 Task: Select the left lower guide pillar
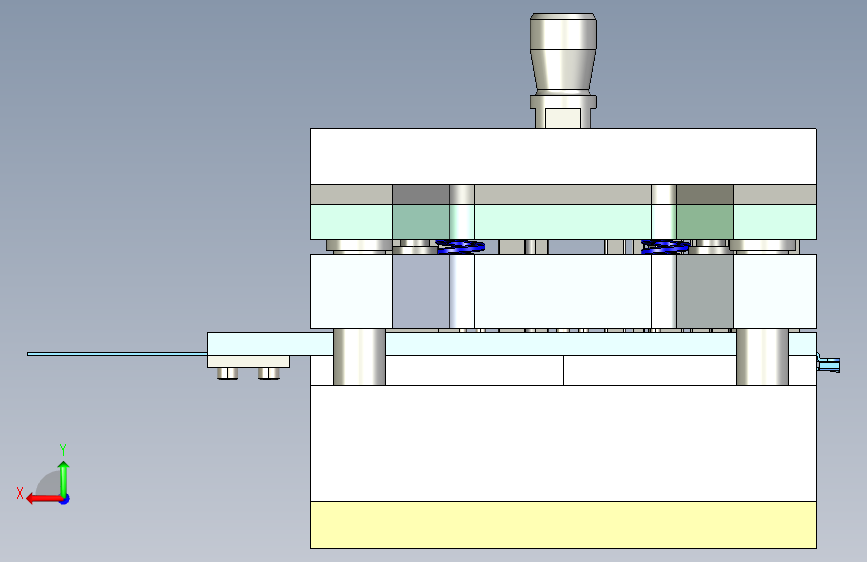pyautogui.click(x=359, y=357)
